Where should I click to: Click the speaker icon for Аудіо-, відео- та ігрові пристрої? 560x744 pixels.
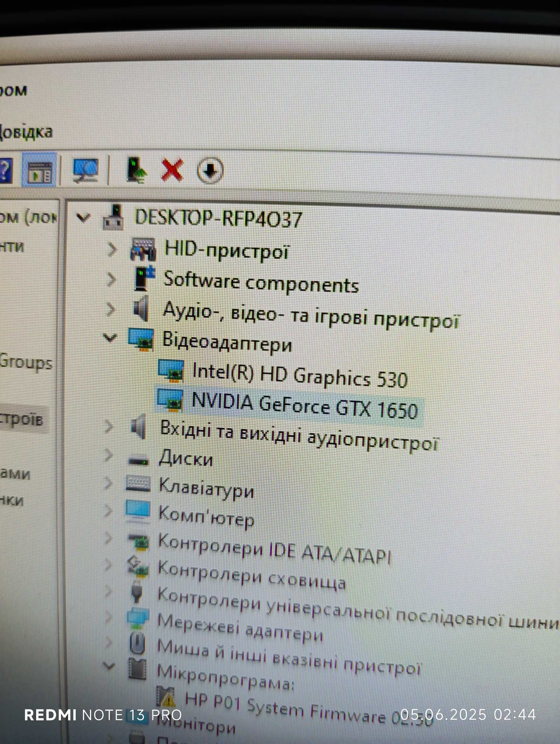141,308
